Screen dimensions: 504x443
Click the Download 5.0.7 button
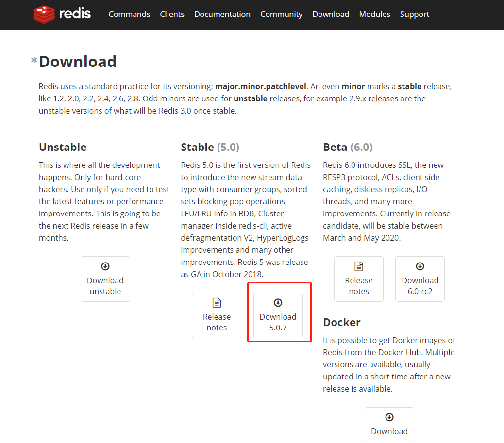[278, 314]
